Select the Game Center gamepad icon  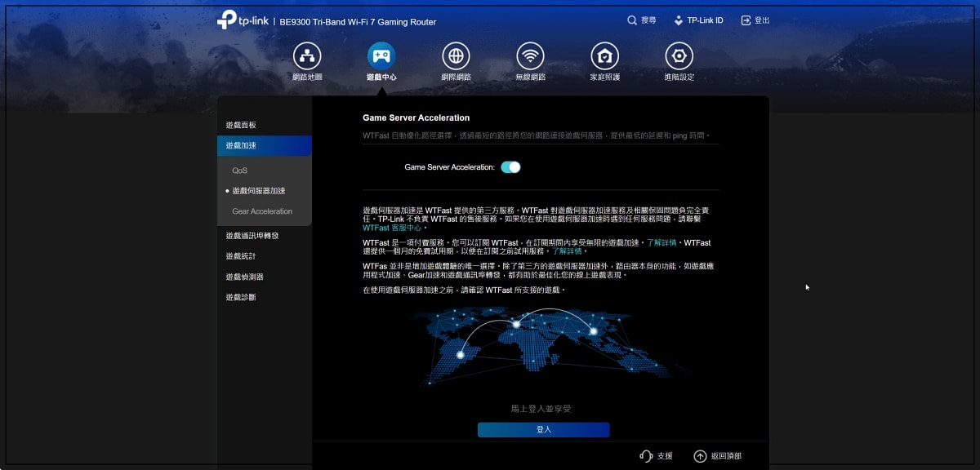tap(381, 56)
